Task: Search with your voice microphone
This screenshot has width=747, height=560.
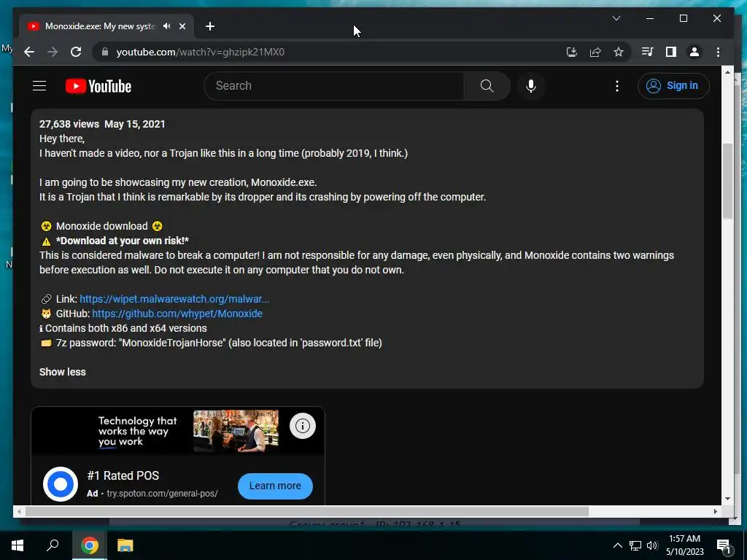Action: tap(531, 86)
